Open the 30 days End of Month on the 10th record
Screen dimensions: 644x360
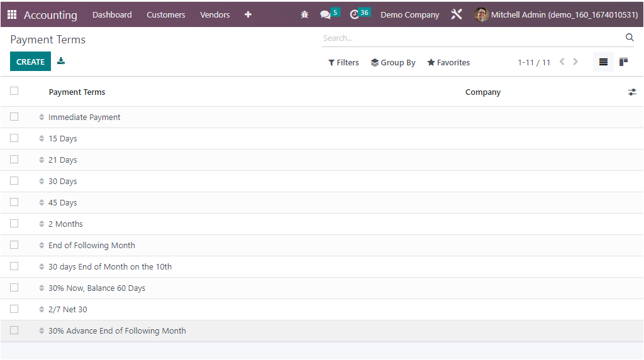pyautogui.click(x=110, y=267)
